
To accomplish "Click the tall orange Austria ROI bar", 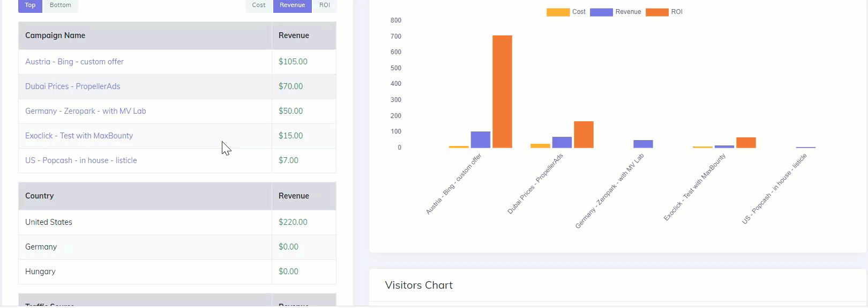I will tap(502, 91).
